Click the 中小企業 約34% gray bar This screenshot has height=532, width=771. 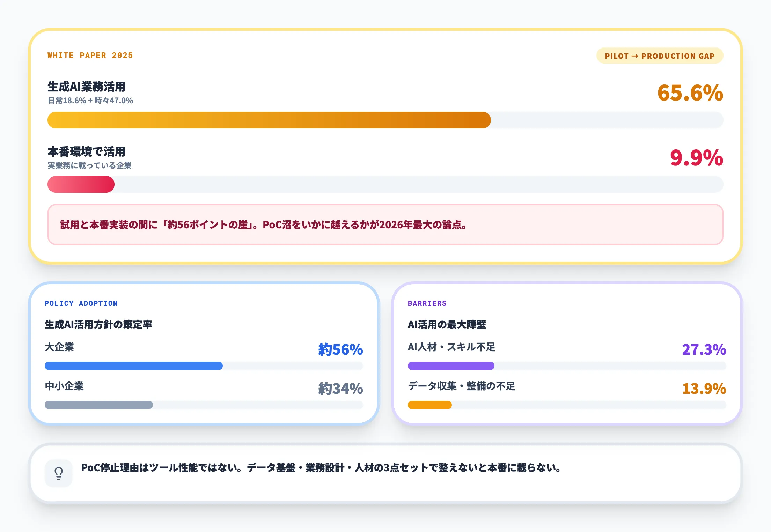tap(98, 405)
